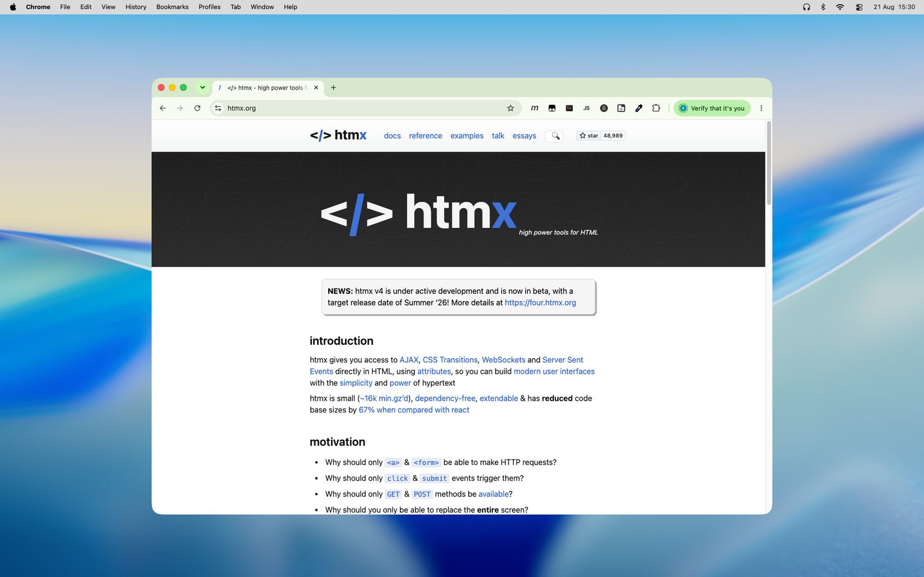Click the browser forward arrow
Screen dimensions: 924x577
(180, 108)
